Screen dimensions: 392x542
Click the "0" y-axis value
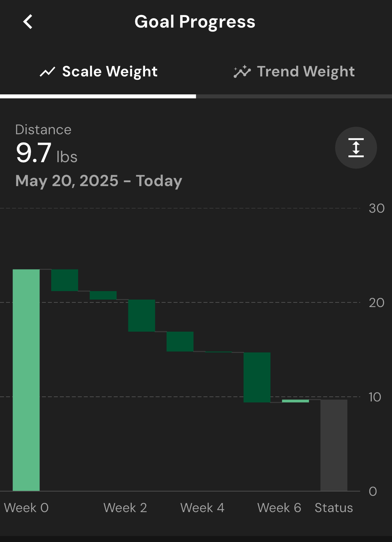point(373,491)
